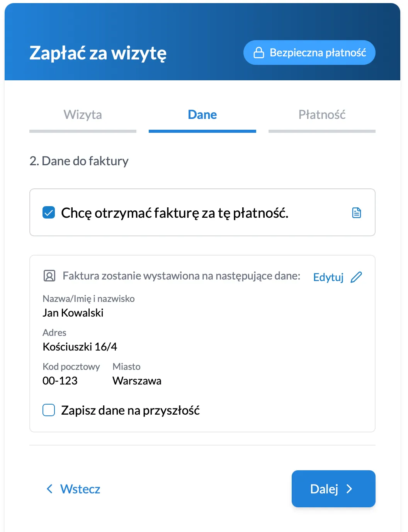The width and height of the screenshot is (408, 532).
Task: Switch to the Wizyta tab
Action: (82, 115)
